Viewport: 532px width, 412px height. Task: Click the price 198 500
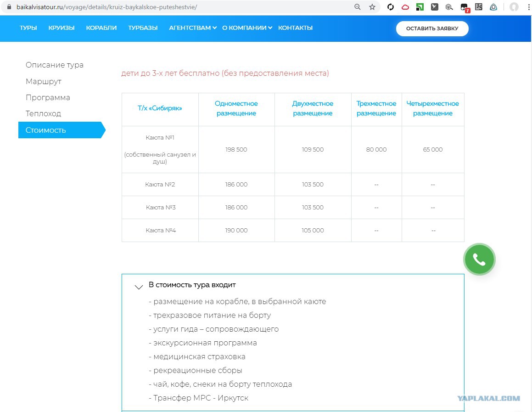[x=236, y=149]
